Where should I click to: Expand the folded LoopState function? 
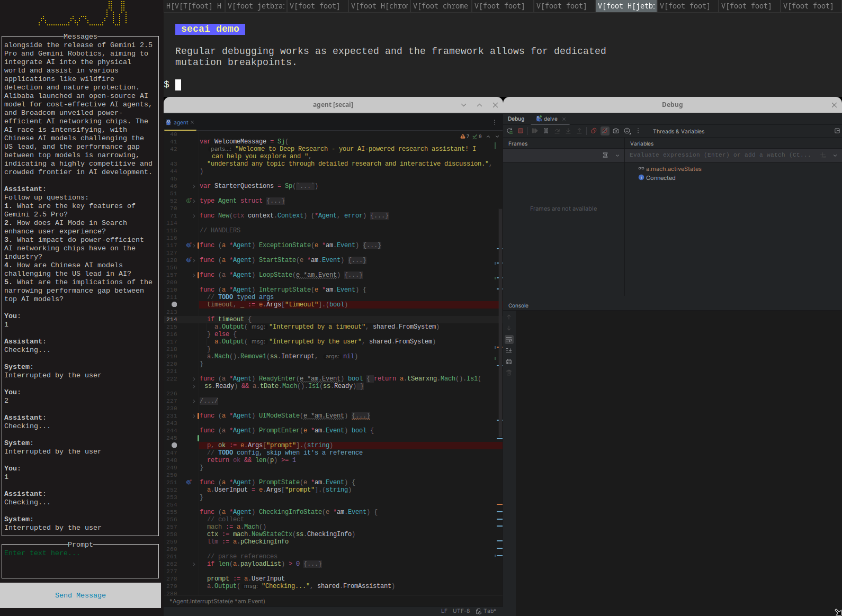click(194, 275)
